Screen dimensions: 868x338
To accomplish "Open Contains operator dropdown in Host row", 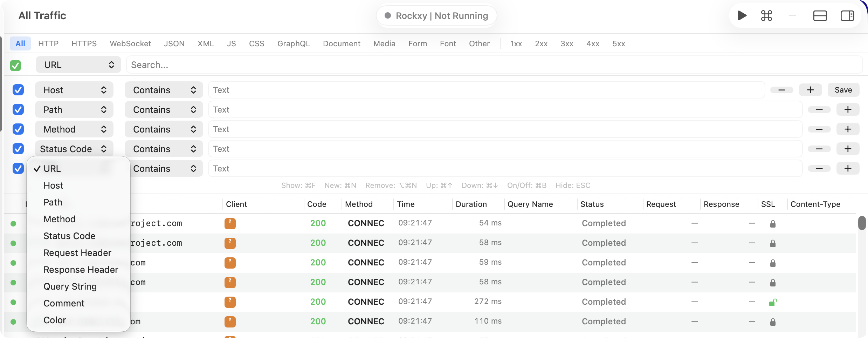I will point(164,90).
